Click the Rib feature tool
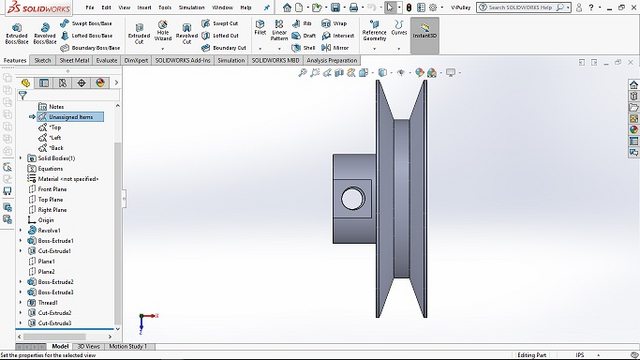640x360 pixels. [302, 24]
